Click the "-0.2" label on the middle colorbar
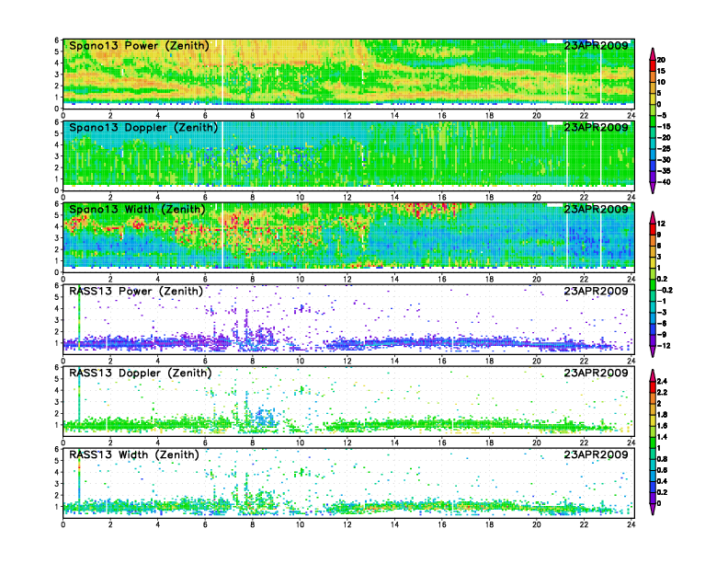This screenshot has height=563, width=728. tap(665, 291)
